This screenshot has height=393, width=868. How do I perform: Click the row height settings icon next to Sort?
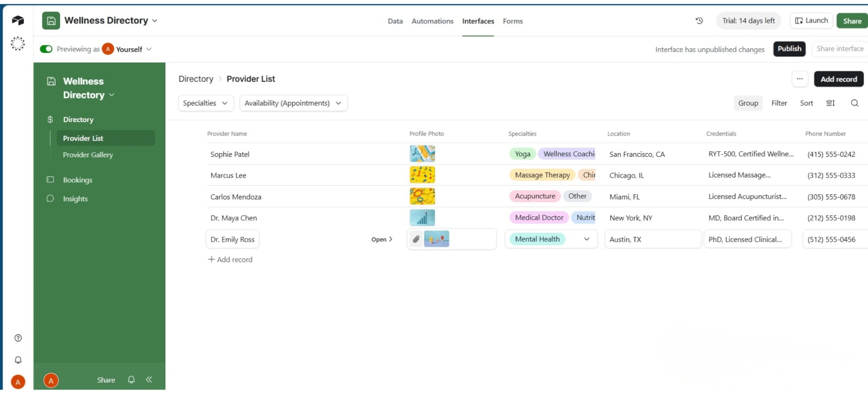[x=831, y=103]
